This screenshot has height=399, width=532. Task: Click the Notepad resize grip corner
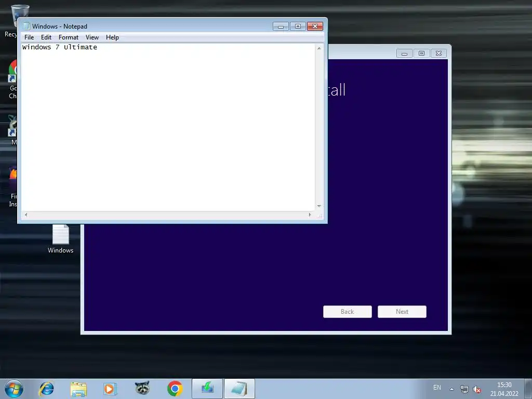320,216
